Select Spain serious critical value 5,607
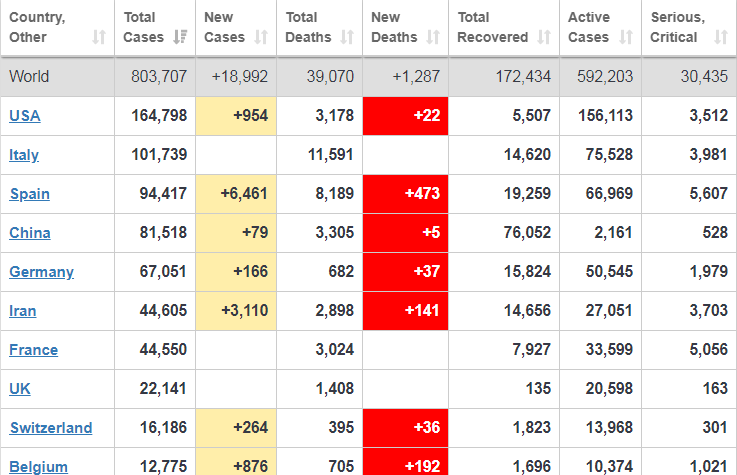Screen dimensions: 737x475 [x=708, y=194]
